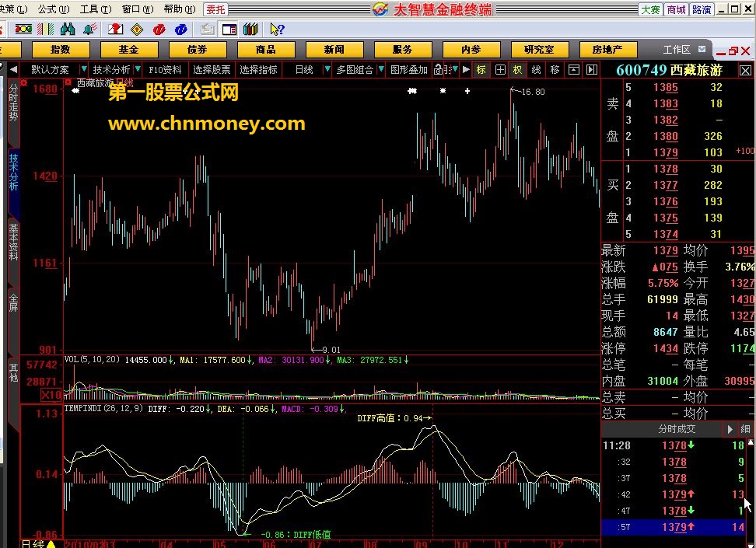
Task: Open the 工作区 dropdown
Action: point(702,49)
